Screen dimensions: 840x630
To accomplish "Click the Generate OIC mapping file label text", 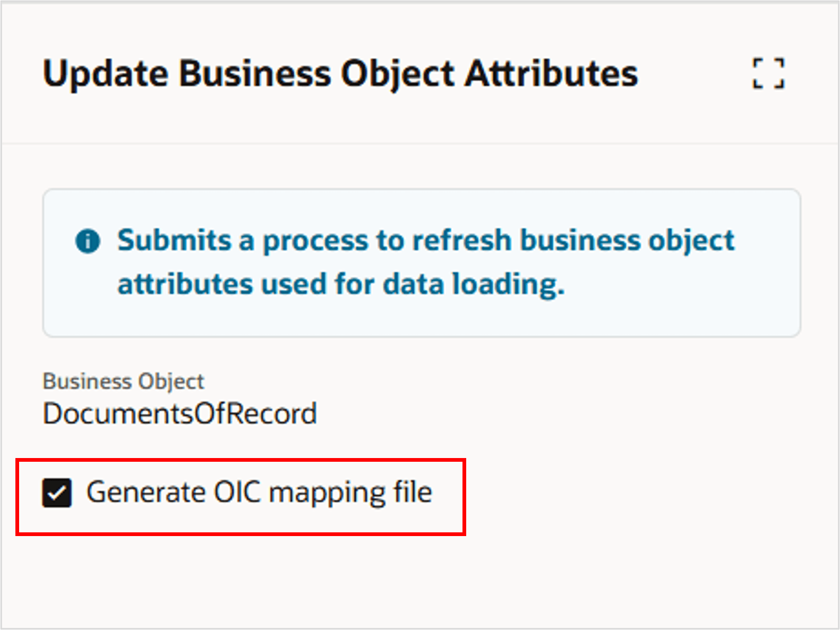I will [x=261, y=492].
